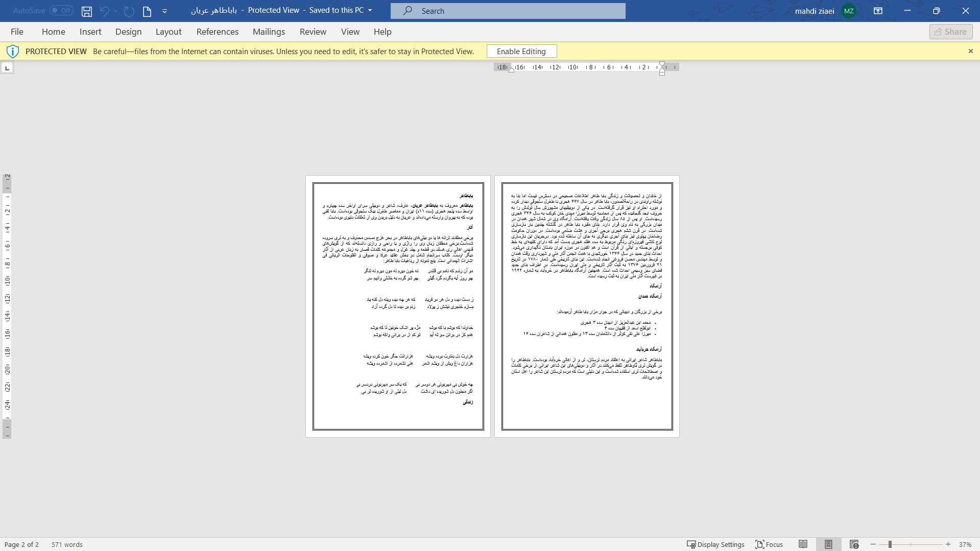Image resolution: width=980 pixels, height=551 pixels.
Task: Click the first page thumbnail with poems
Action: [x=398, y=306]
